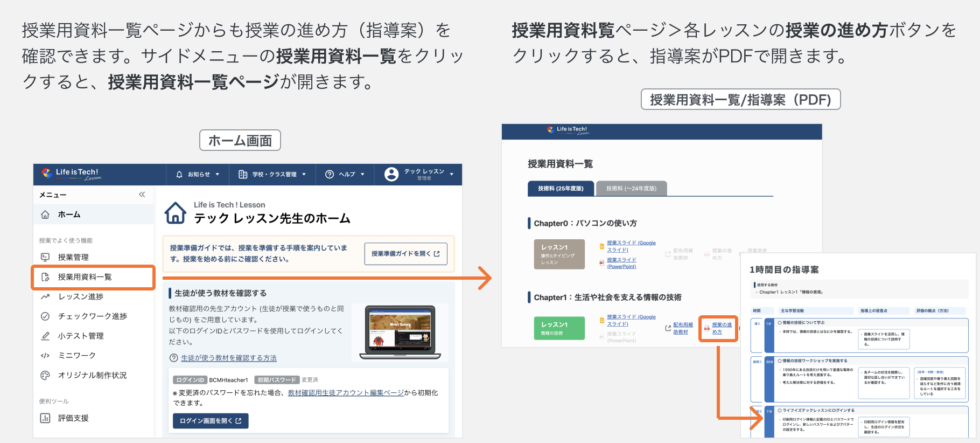The width and height of the screenshot is (980, 443).
Task: Click the 授業管理 monitor icon
Action: click(45, 257)
